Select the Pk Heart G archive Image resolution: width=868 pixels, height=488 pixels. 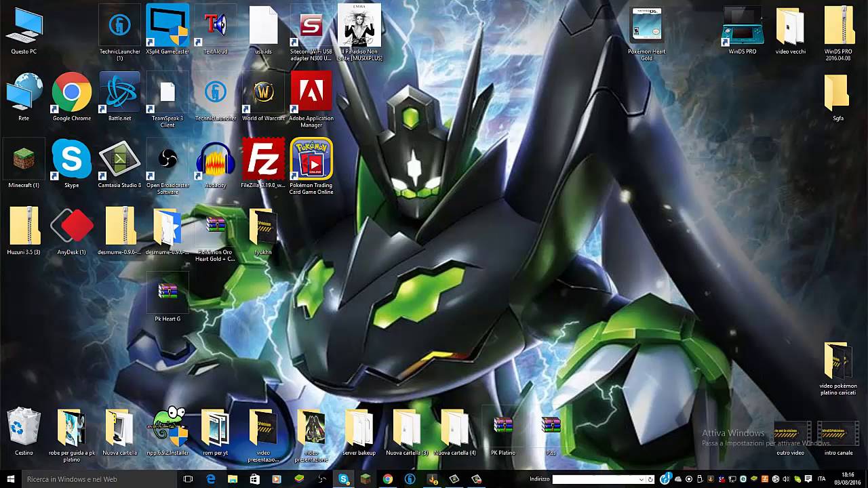(167, 297)
